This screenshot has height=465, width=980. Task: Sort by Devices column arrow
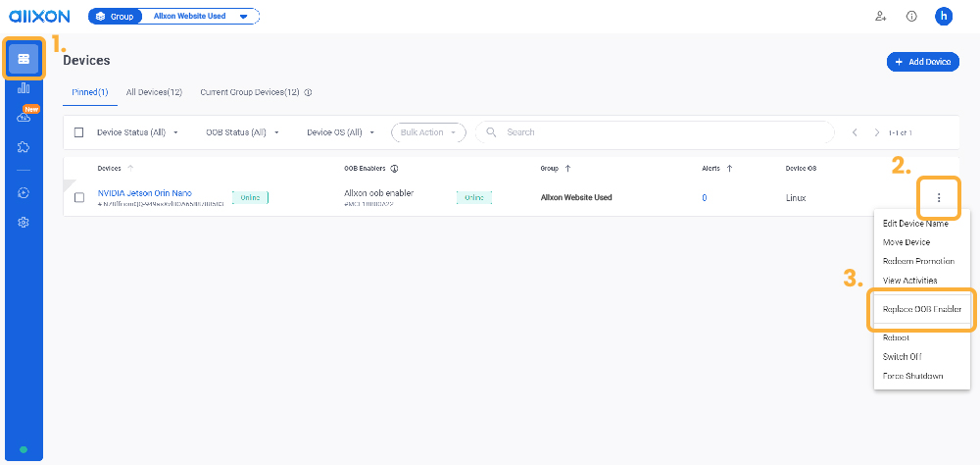click(x=130, y=169)
